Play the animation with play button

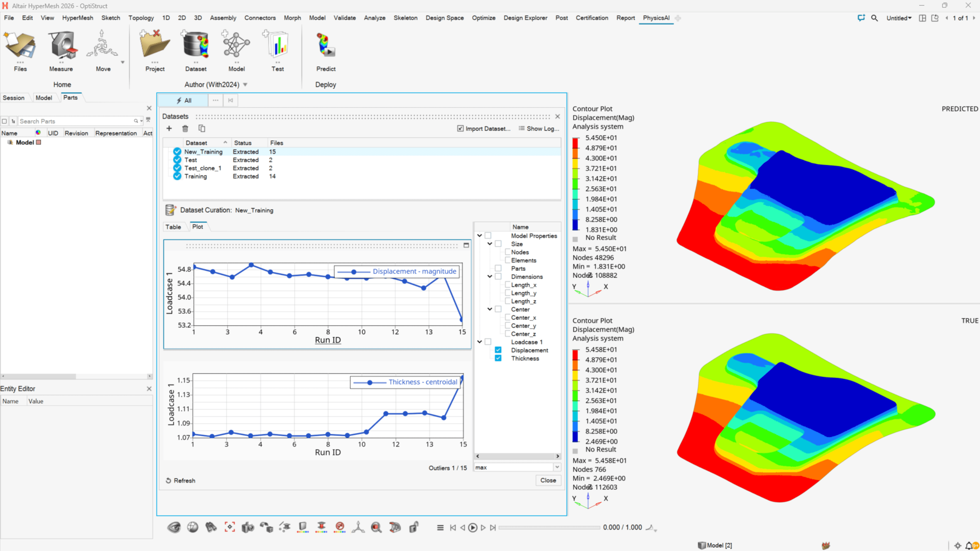[473, 527]
